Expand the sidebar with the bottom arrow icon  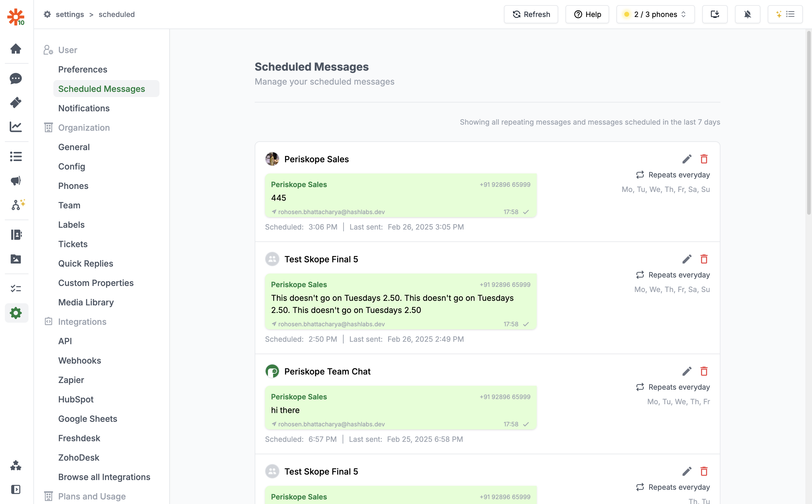[16, 489]
